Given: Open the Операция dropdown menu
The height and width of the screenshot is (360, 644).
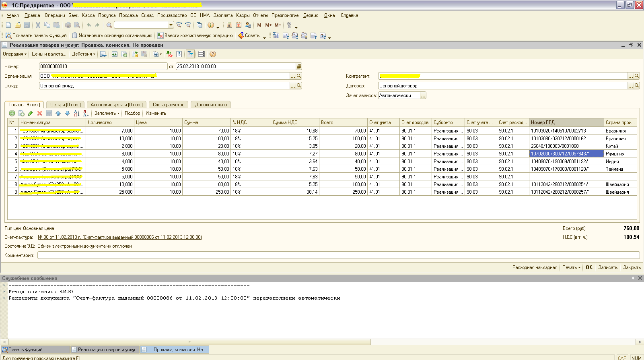Looking at the screenshot, I should [x=14, y=54].
